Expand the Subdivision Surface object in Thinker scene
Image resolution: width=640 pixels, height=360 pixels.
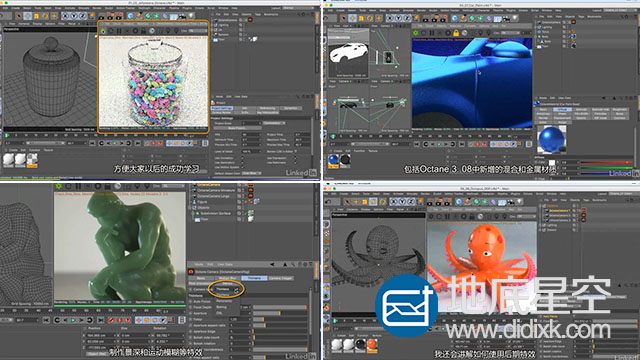193,213
